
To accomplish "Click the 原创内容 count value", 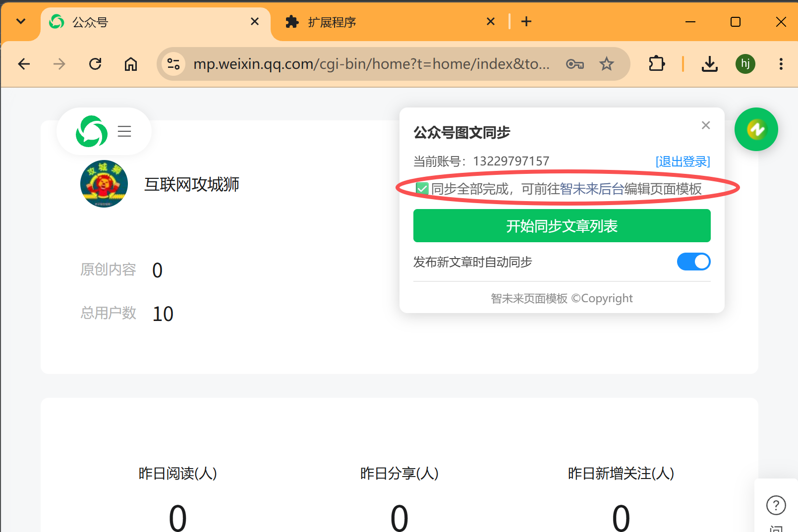I will (x=158, y=270).
